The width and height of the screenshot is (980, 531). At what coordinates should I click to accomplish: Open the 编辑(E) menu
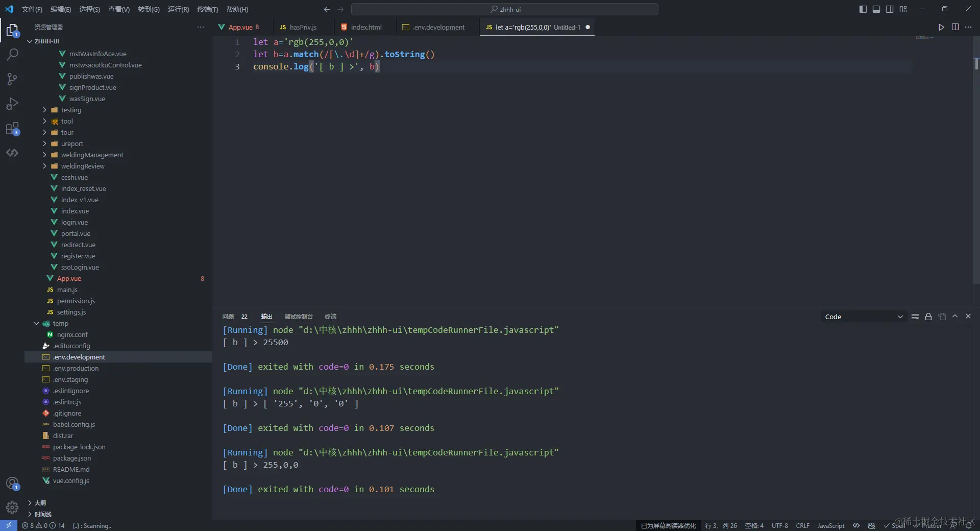(61, 9)
